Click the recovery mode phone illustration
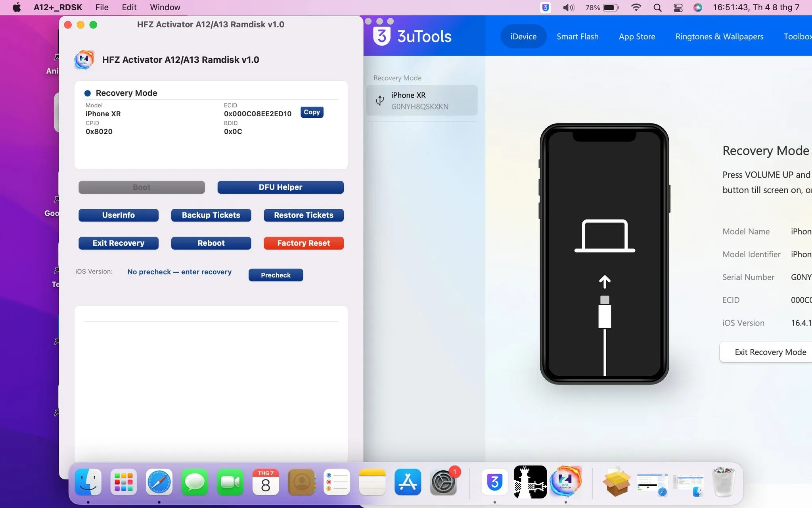This screenshot has height=508, width=812. coord(605,254)
